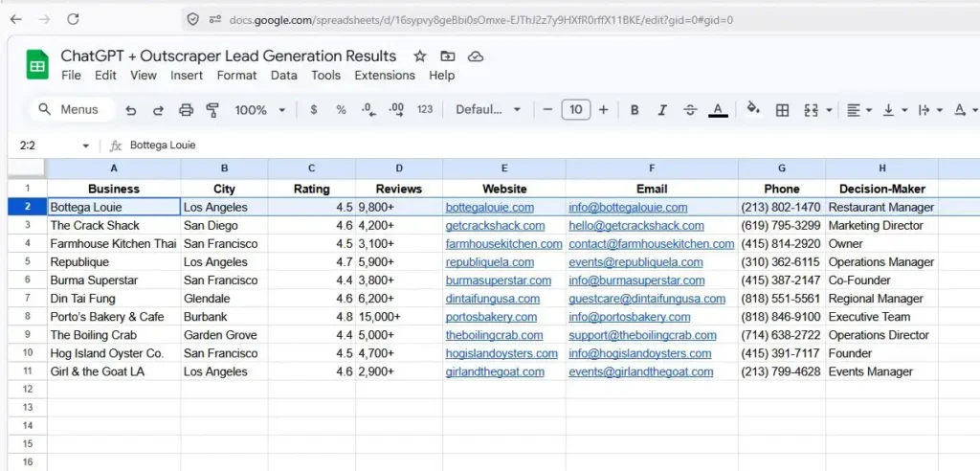Expand the name box dropdown arrow
This screenshot has width=980, height=471.
point(85,146)
